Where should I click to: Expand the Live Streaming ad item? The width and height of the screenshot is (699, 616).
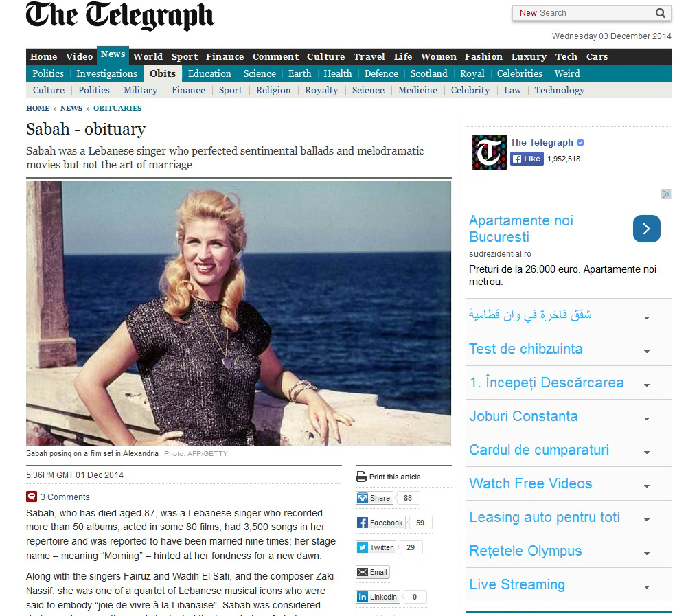coord(646,587)
